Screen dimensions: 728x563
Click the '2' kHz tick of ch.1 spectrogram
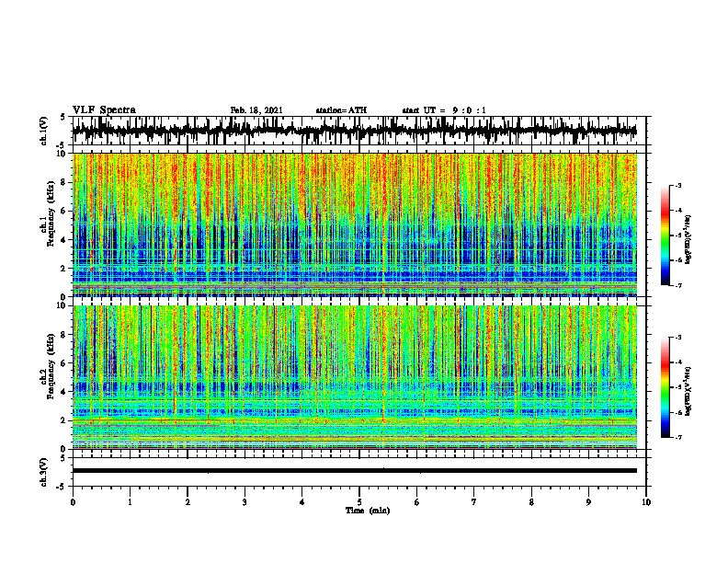coord(65,268)
